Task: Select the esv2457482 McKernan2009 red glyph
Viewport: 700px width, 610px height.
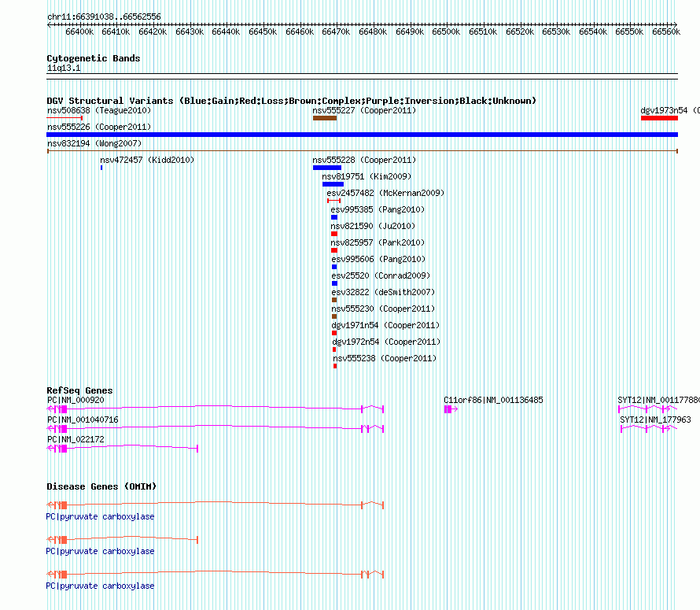Action: (334, 201)
